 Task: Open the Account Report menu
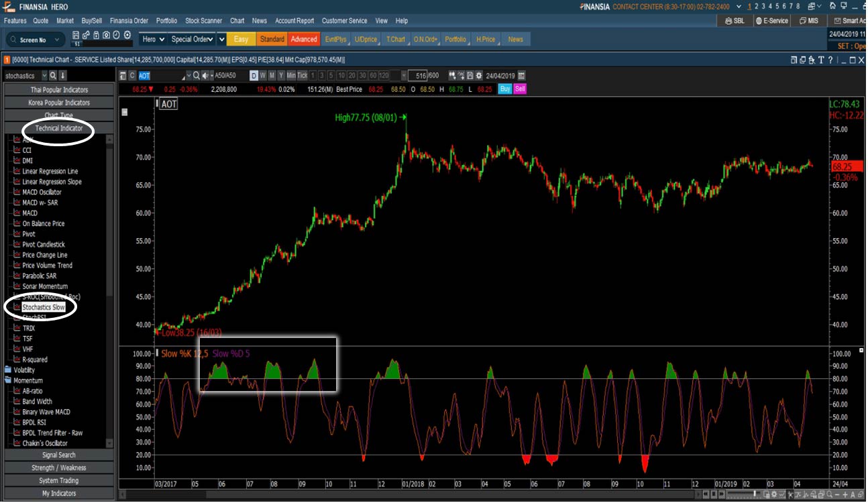click(294, 21)
